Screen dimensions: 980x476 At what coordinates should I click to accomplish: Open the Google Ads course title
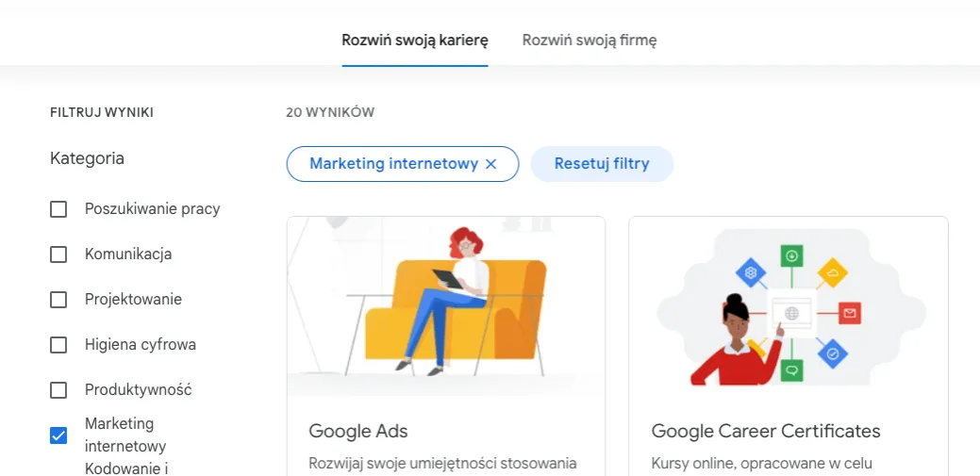tap(358, 431)
